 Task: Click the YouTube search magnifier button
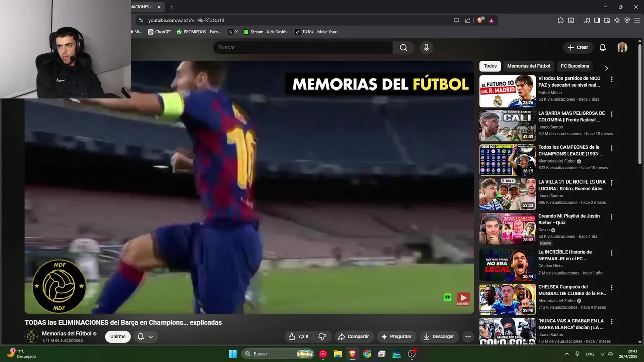pyautogui.click(x=404, y=47)
